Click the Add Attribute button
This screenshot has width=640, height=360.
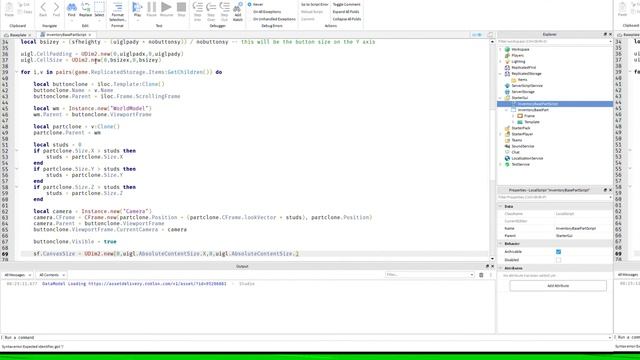(x=558, y=286)
